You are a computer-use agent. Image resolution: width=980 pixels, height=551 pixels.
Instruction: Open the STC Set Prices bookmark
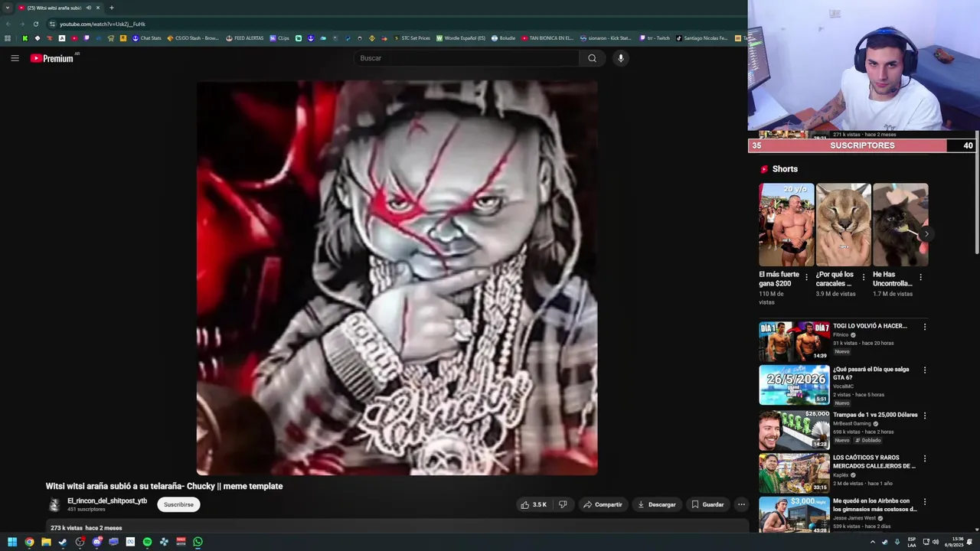(x=412, y=37)
